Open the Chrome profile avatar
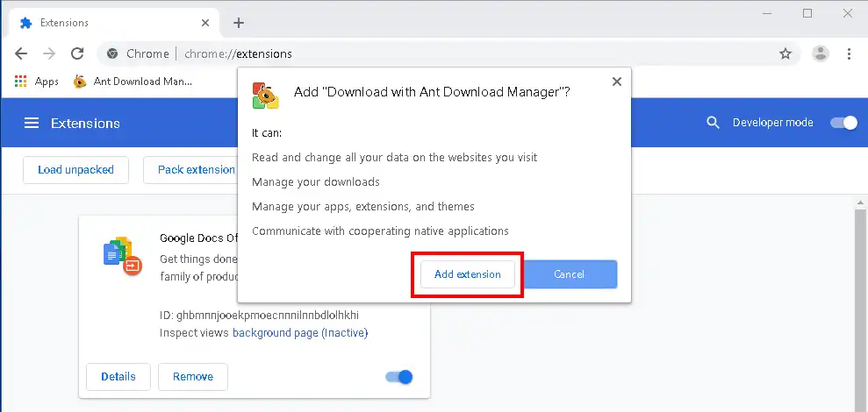The height and width of the screenshot is (412, 868). pyautogui.click(x=821, y=53)
